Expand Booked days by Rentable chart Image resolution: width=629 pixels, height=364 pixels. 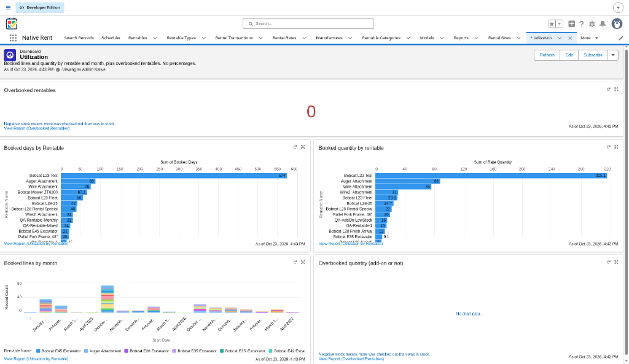click(x=303, y=147)
